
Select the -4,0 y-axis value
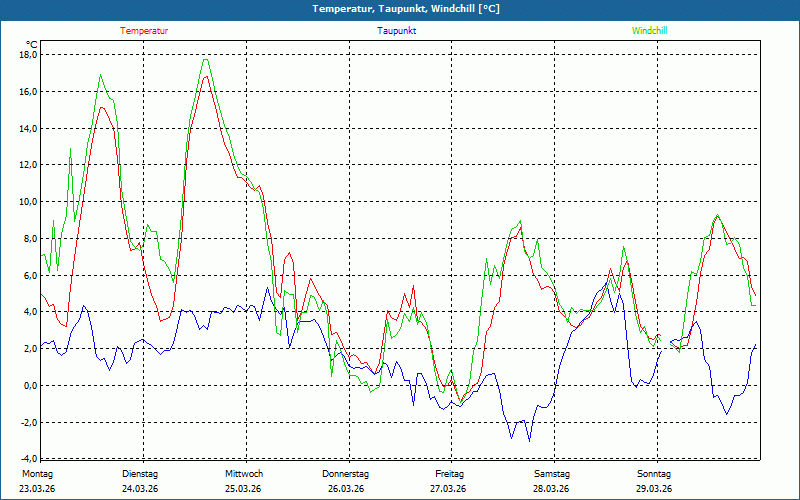click(28, 459)
